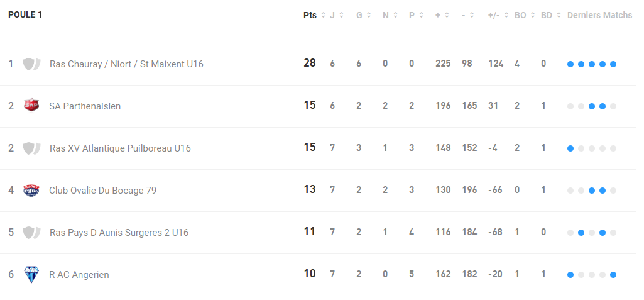Click Ras Pays D Aunis Surgeres shield icon

(31, 233)
